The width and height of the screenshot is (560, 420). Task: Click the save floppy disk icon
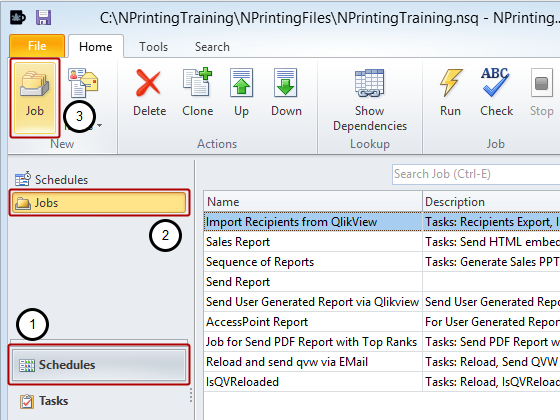[x=44, y=17]
